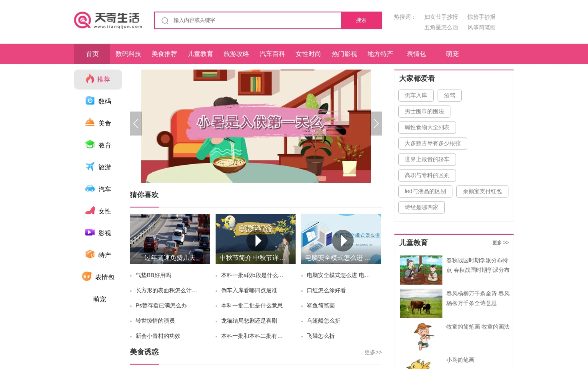Viewport: 588px width, 369px height.
Task: Focus the search keyword input field
Action: coord(248,20)
